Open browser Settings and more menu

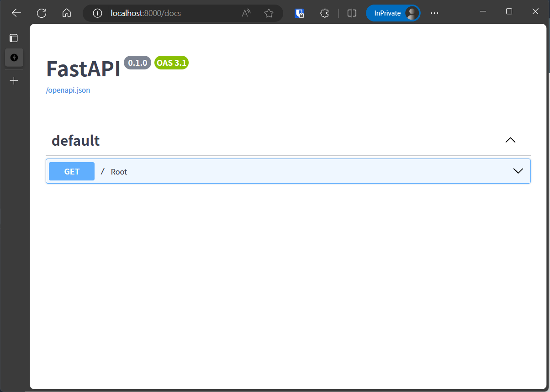click(x=434, y=13)
